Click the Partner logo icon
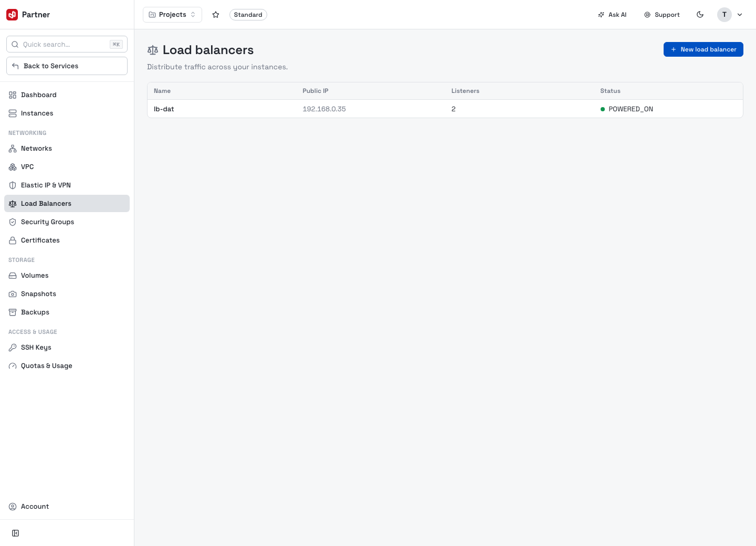Screen dimensions: 756x546 pos(12,15)
